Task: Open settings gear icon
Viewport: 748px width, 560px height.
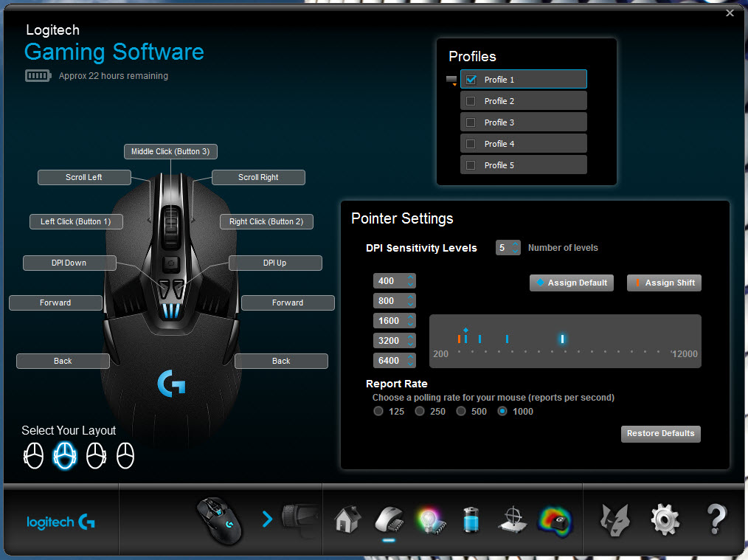Action: pos(665,519)
